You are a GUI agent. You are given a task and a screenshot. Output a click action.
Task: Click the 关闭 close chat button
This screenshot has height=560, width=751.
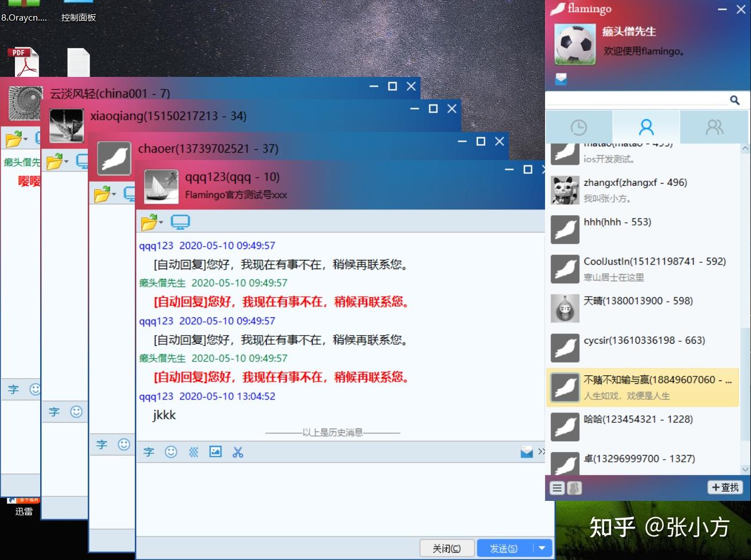[x=447, y=548]
